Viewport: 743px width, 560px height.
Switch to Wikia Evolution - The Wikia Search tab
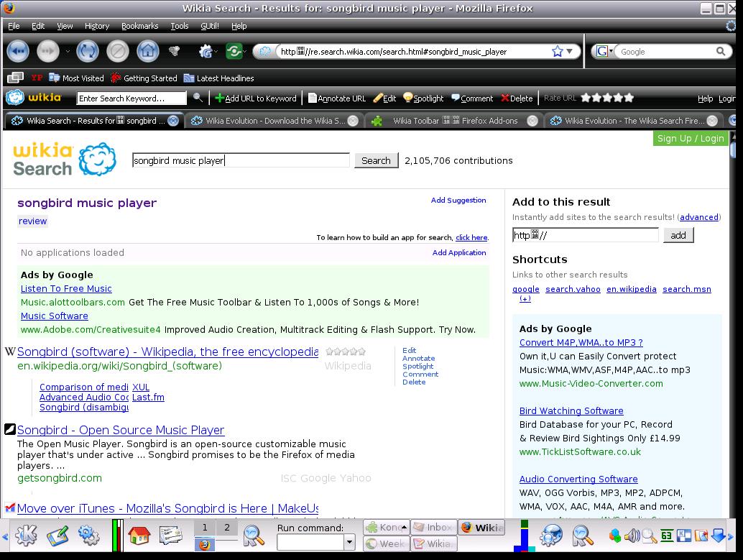[634, 121]
